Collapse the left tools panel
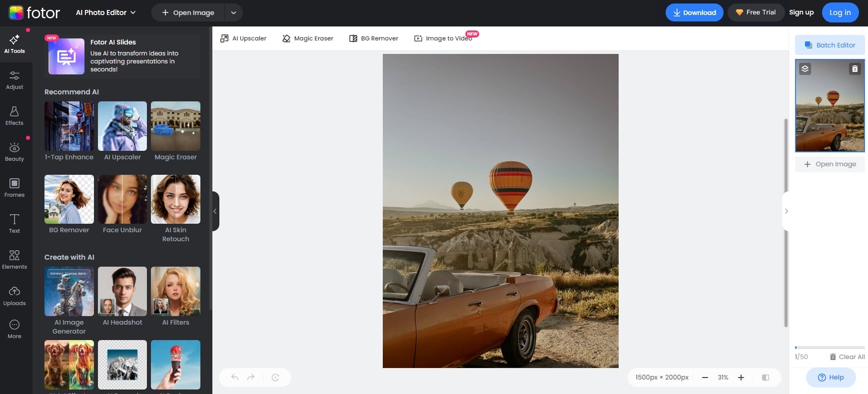Viewport: 868px width, 394px height. coord(215,211)
